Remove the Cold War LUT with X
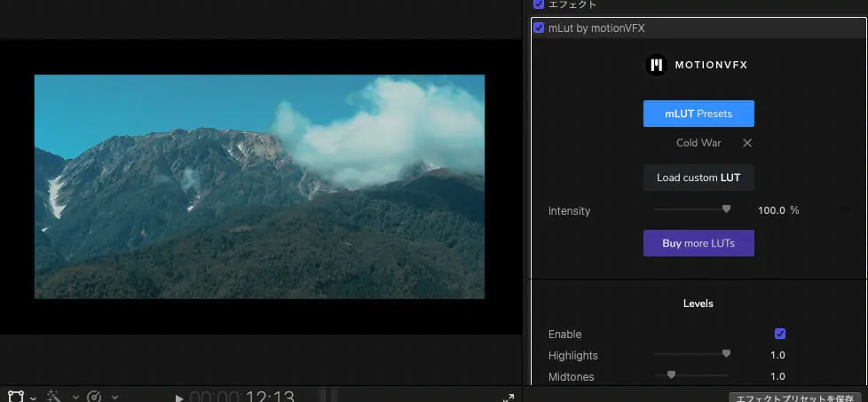868x402 pixels. tap(747, 143)
